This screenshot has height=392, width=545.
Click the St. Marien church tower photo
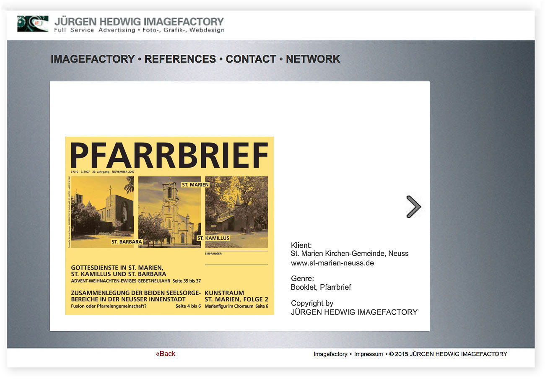pos(170,212)
